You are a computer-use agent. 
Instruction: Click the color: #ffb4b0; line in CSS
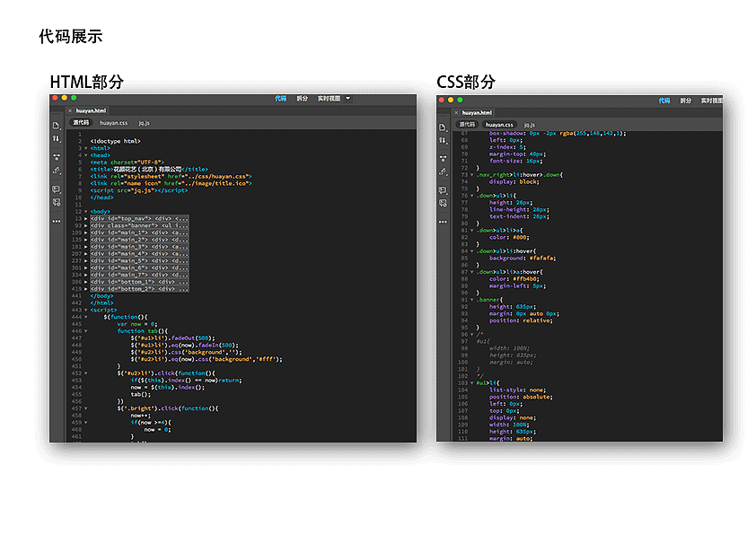[x=514, y=278]
